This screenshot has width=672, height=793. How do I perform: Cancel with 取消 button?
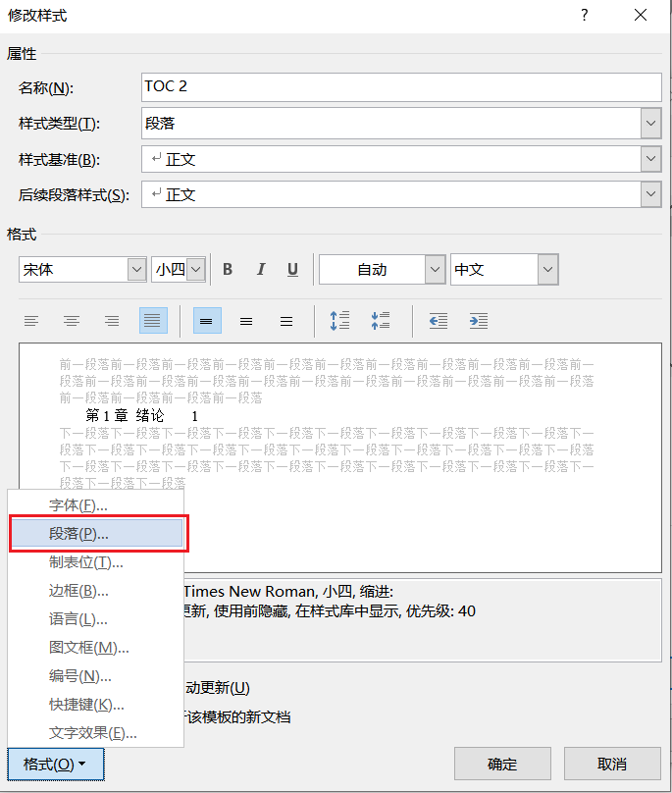point(612,764)
